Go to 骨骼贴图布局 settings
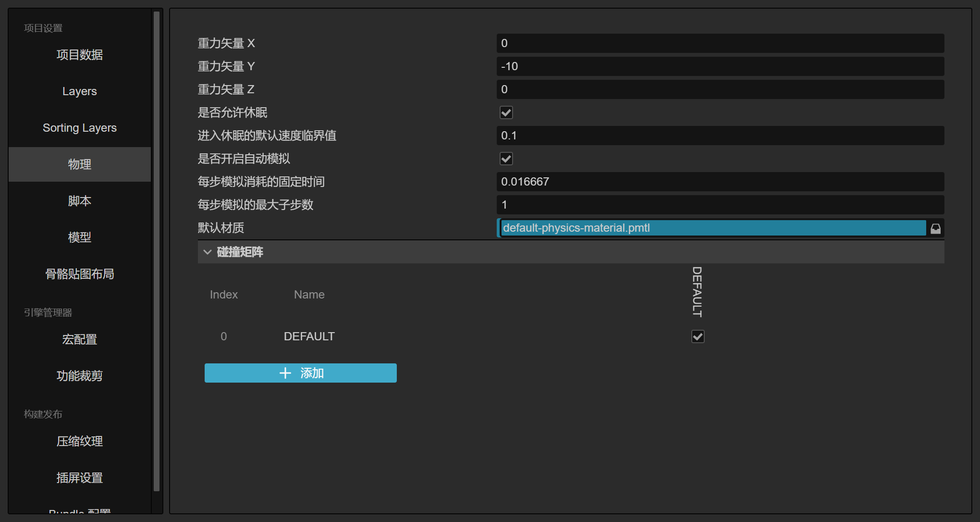The height and width of the screenshot is (522, 980). pyautogui.click(x=80, y=274)
